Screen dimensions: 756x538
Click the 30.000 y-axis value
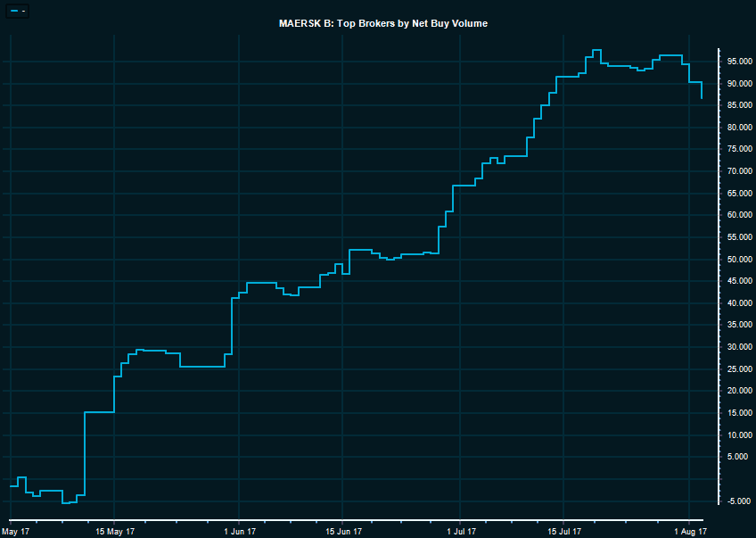click(x=737, y=347)
